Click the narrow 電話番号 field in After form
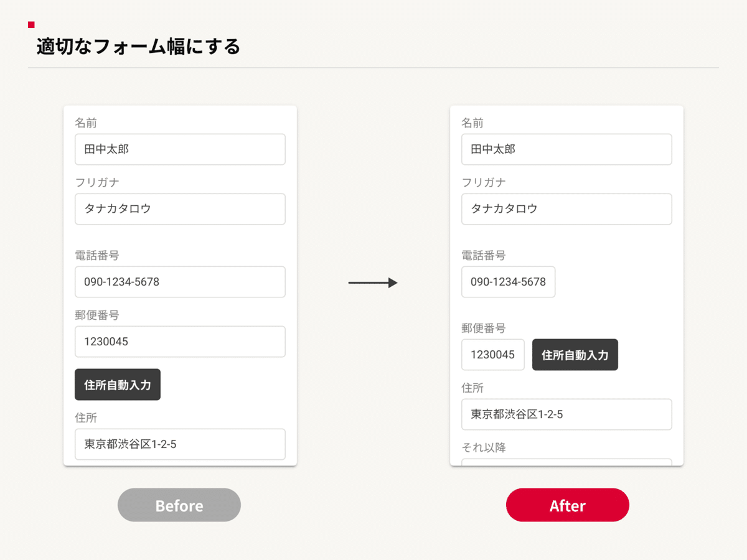Image resolution: width=747 pixels, height=560 pixels. point(508,282)
